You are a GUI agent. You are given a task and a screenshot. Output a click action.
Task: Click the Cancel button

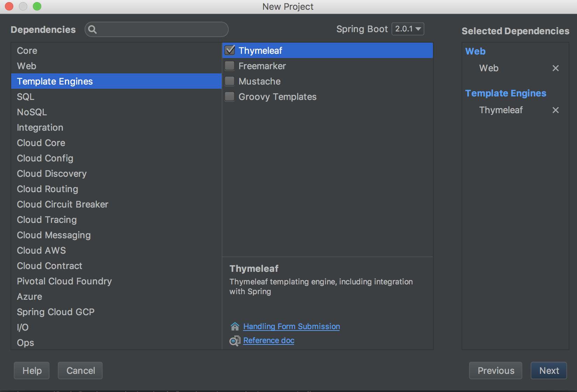(80, 371)
